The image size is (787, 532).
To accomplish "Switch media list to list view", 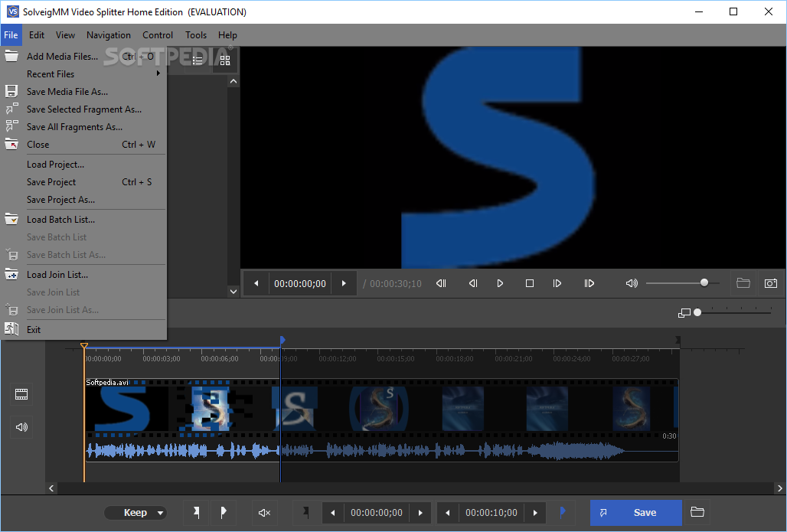I will point(198,60).
